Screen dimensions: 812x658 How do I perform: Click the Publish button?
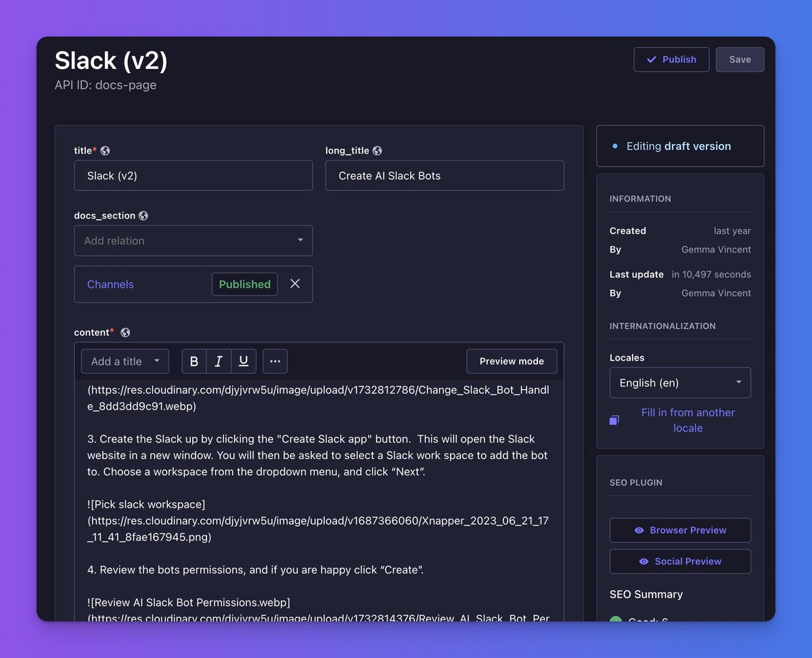point(671,60)
